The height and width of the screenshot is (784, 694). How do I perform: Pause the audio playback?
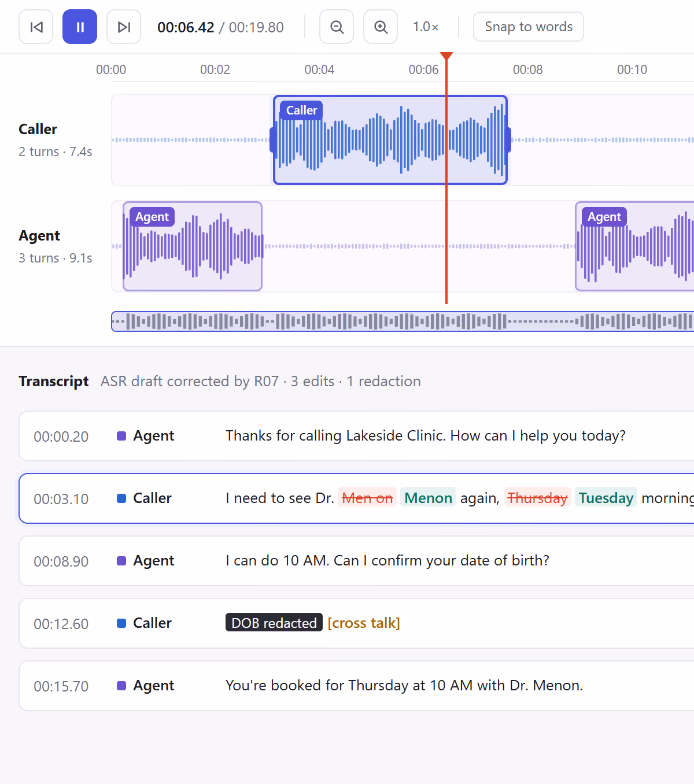coord(80,27)
